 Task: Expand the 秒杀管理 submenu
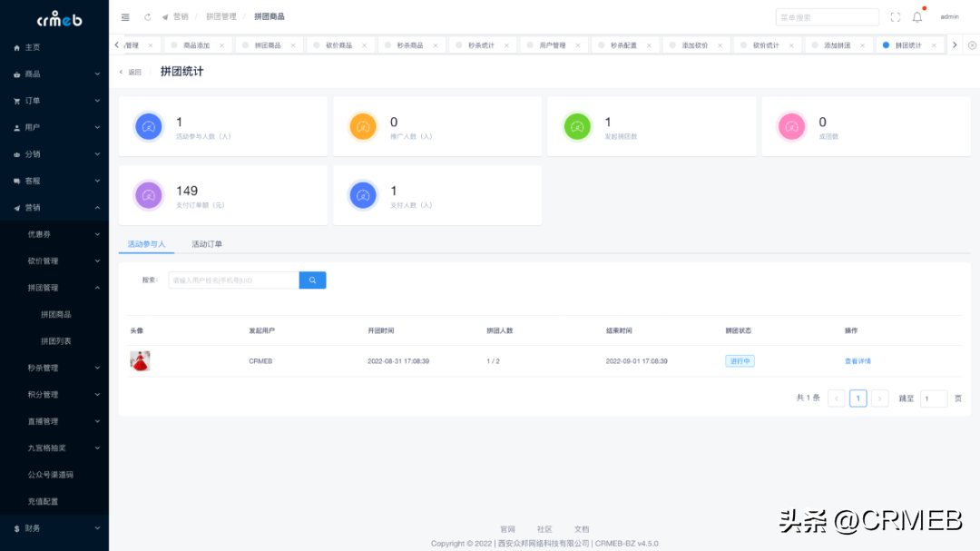tap(54, 368)
